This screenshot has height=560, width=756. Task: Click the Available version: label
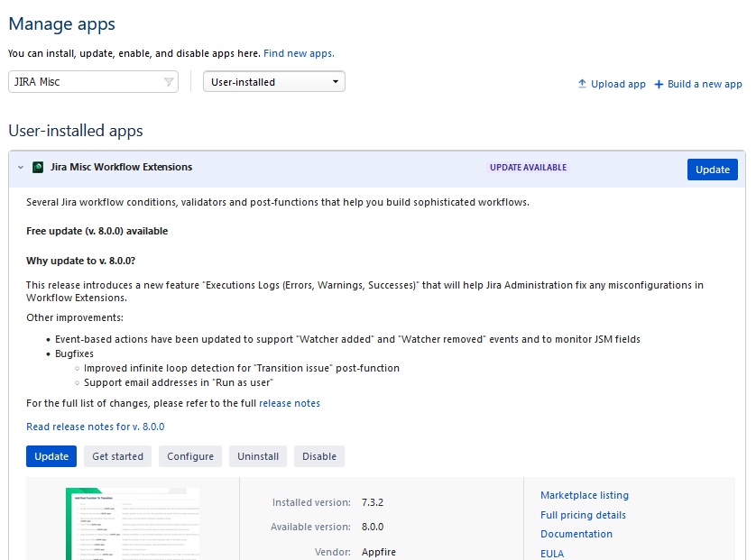pos(310,527)
